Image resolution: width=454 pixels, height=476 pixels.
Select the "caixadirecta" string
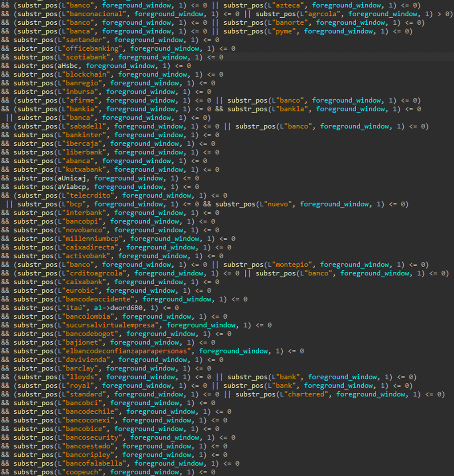coord(90,248)
